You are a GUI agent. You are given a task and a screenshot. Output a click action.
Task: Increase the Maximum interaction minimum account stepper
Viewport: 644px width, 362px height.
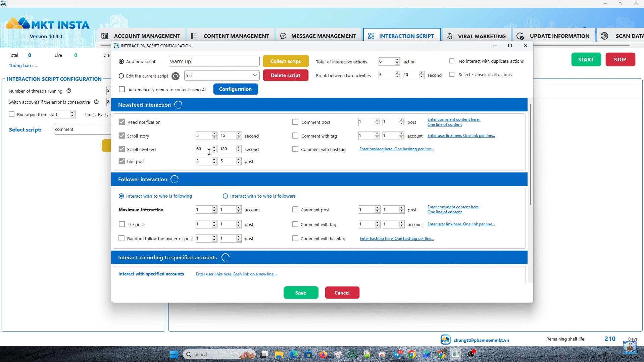(214, 208)
